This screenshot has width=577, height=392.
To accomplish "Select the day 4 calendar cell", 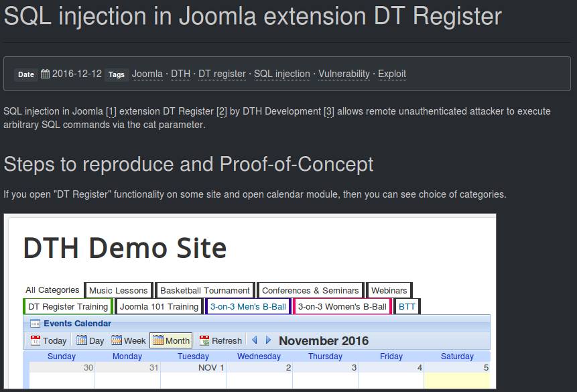I will (x=391, y=375).
